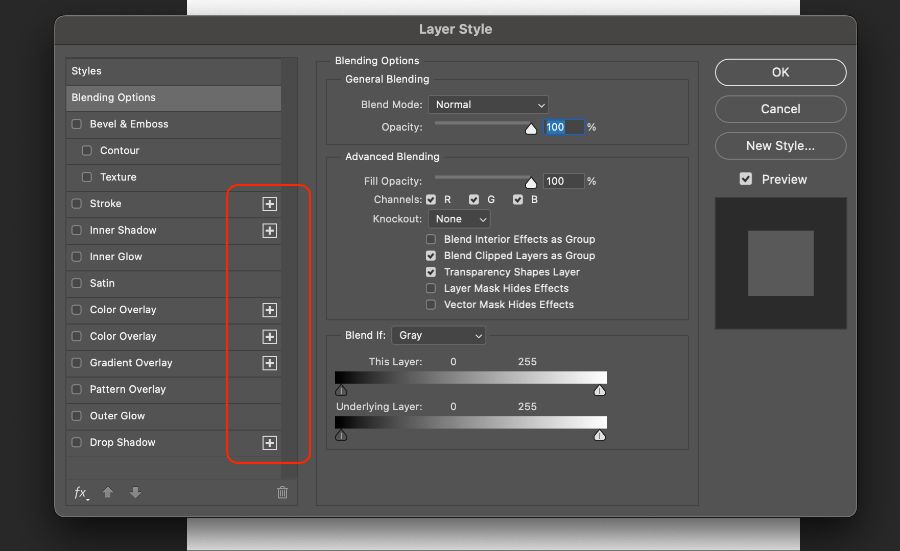Turn on the Pattern Overlay checkbox
This screenshot has width=900, height=551.
[x=76, y=389]
